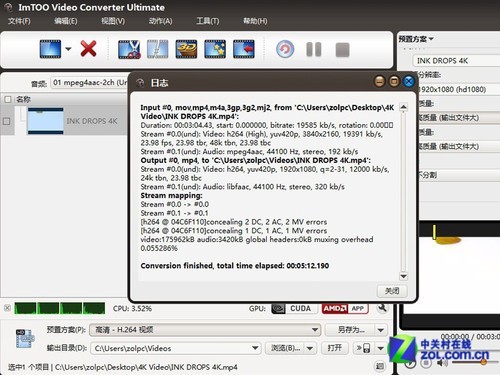Click the 关闭 button in log dialog

pyautogui.click(x=392, y=291)
